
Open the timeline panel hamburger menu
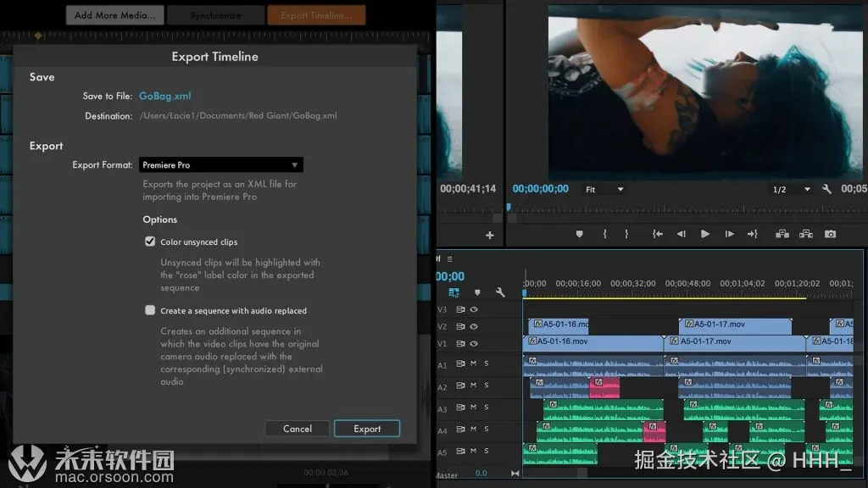pyautogui.click(x=449, y=259)
